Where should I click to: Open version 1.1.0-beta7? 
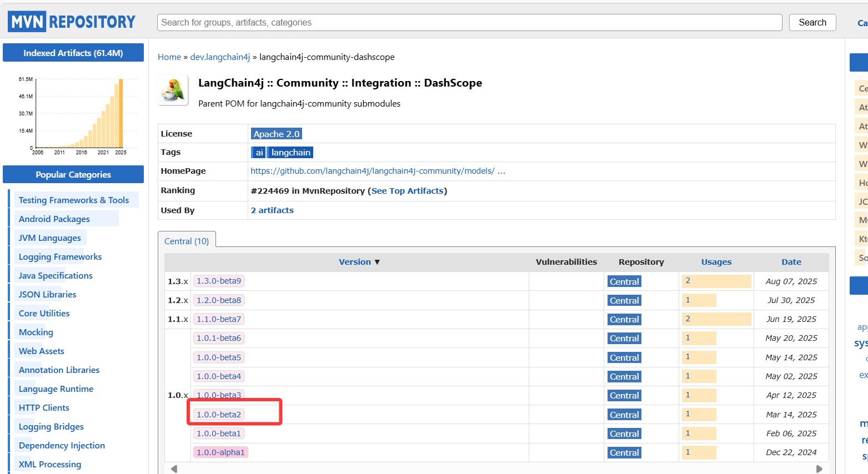point(219,319)
